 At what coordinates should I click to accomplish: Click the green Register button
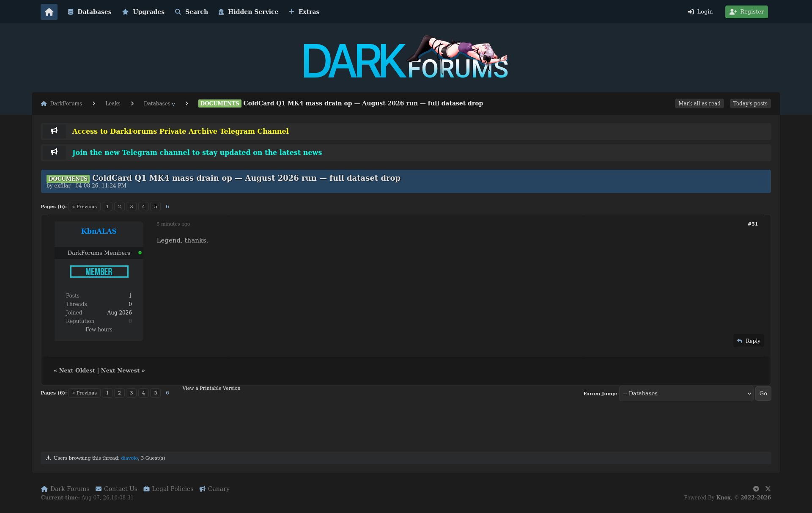[x=746, y=12]
